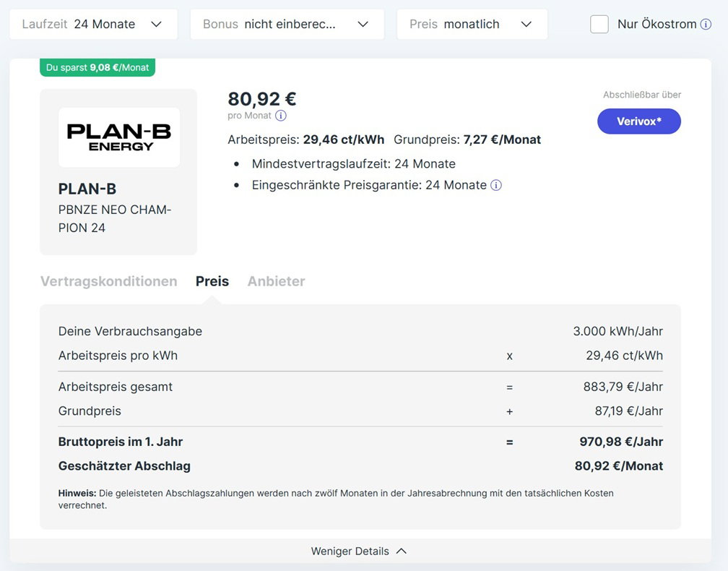The image size is (728, 571).
Task: Open info icon for Eingeschränkte Preisgarantie
Action: 496,185
